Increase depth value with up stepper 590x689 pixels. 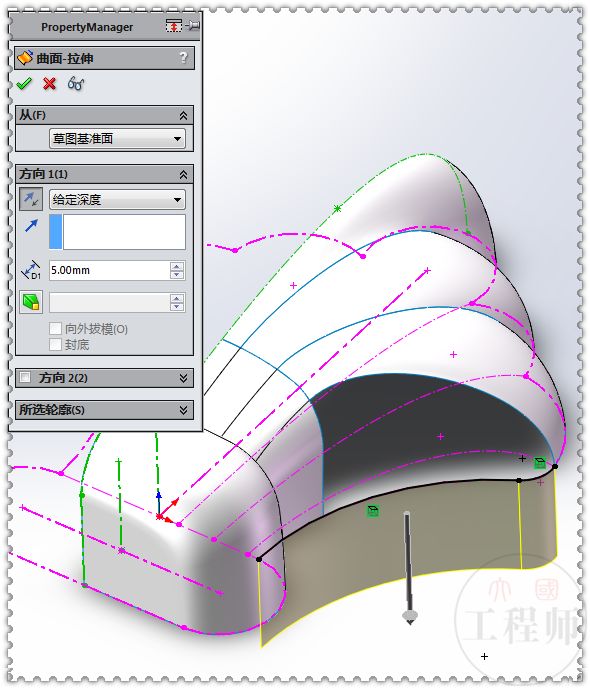(x=177, y=266)
